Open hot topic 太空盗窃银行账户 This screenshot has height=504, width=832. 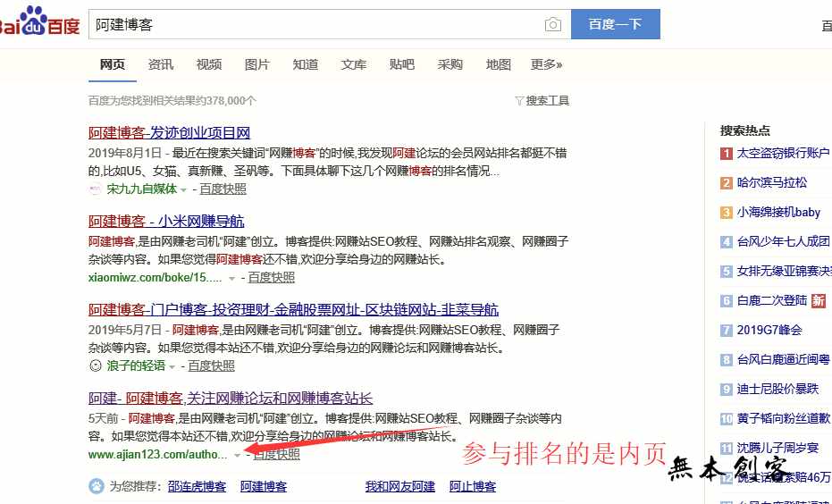783,154
